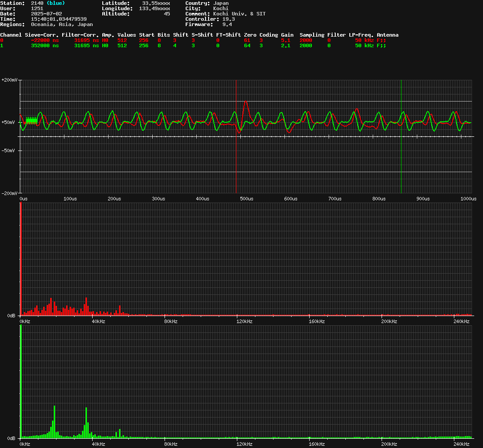
Task: Click the 0dB label of red spectrum
Action: (x=11, y=316)
